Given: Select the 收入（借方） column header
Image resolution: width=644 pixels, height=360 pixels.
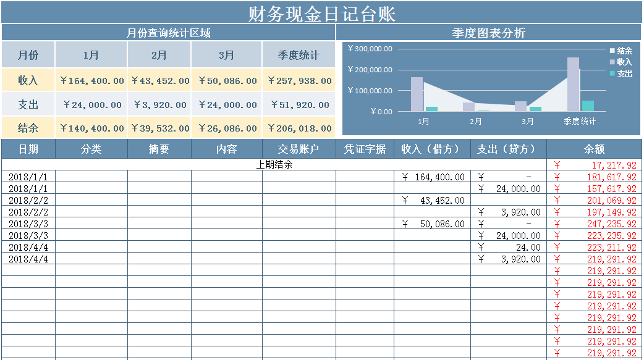Looking at the screenshot, I should pyautogui.click(x=432, y=149).
